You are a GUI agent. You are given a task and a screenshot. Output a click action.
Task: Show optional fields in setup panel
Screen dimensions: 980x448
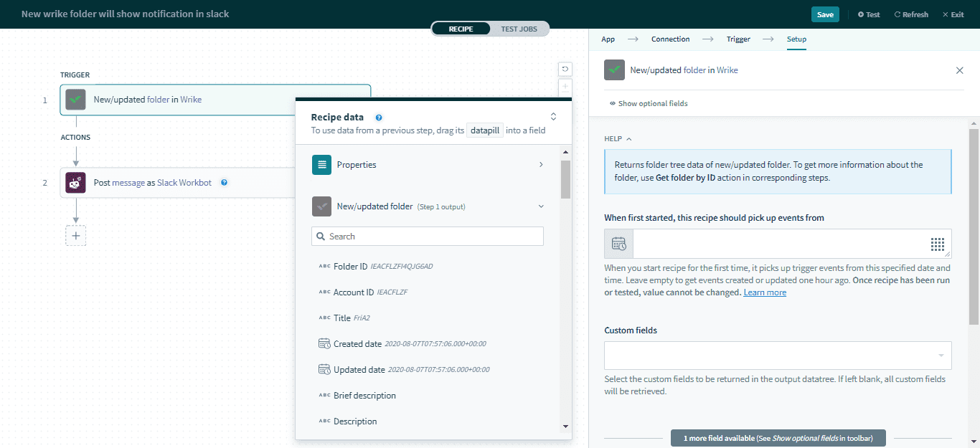(x=649, y=104)
